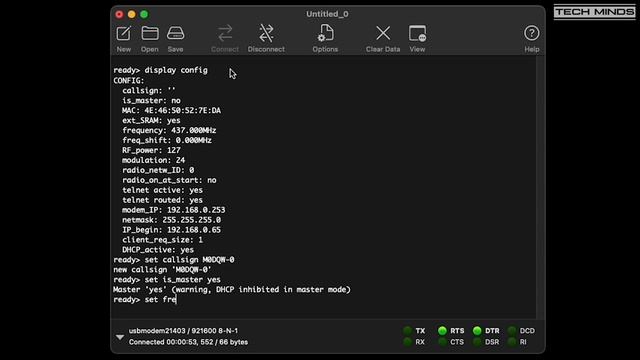The image size is (640, 360).
Task: Create a new session with New icon
Action: 124,33
